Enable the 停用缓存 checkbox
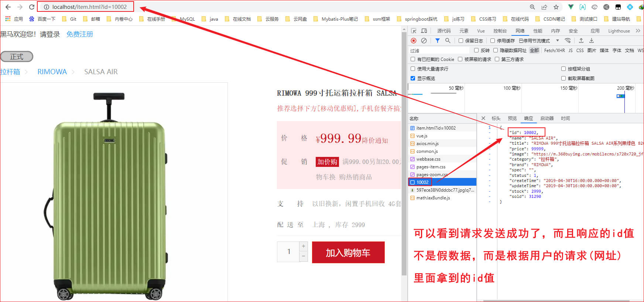This screenshot has height=302, width=644. [x=493, y=41]
